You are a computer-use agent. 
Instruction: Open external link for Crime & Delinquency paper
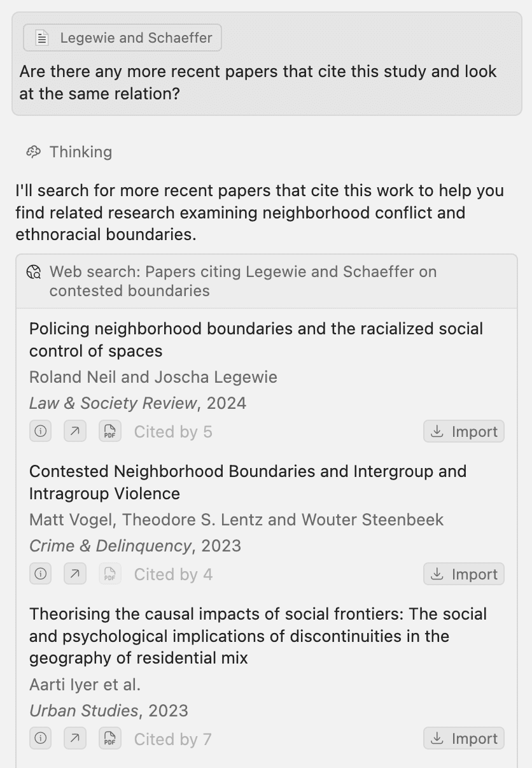click(x=75, y=574)
